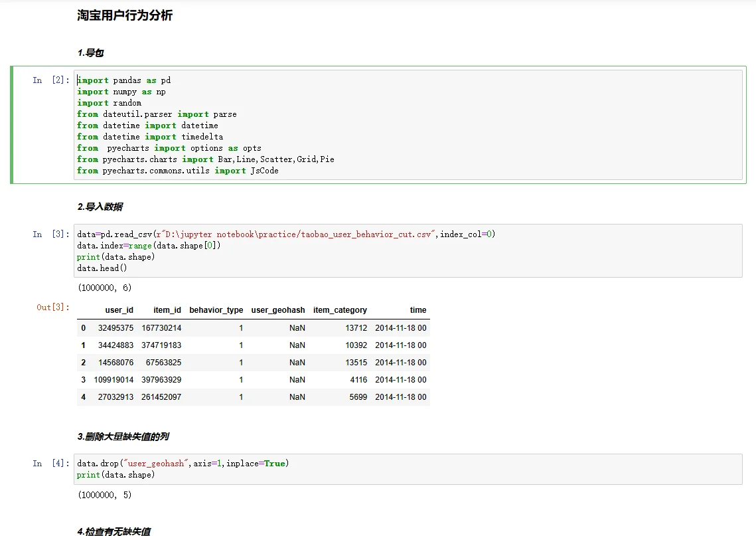
Task: Click the line import random
Action: pos(110,103)
